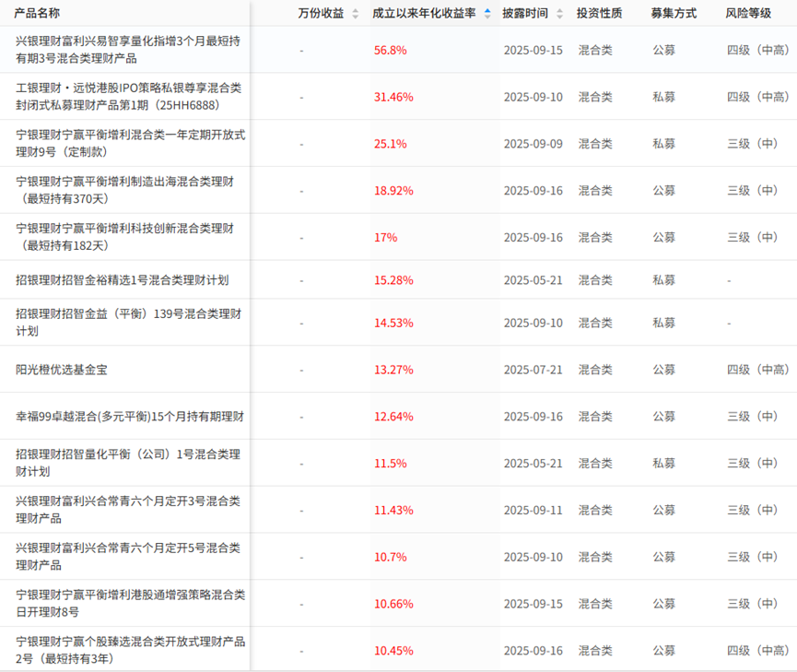The width and height of the screenshot is (797, 672).
Task: Open 宁赢平衡增利科技创新混合类理财 product
Action: pyautogui.click(x=124, y=237)
